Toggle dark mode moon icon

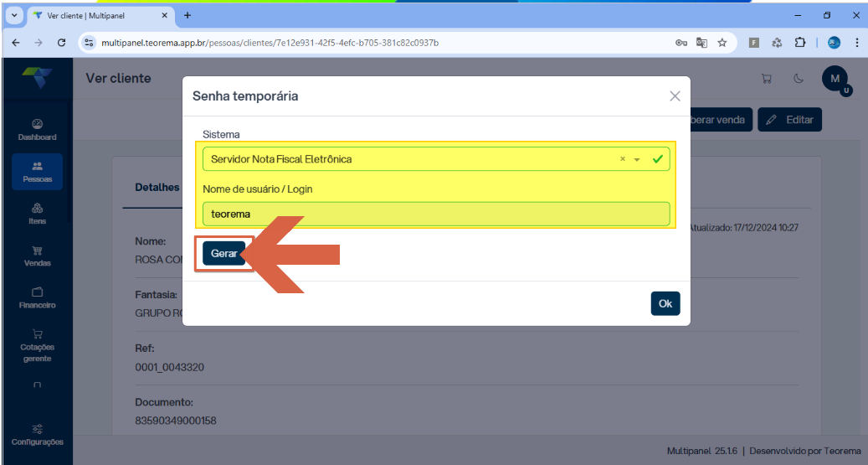[x=799, y=79]
